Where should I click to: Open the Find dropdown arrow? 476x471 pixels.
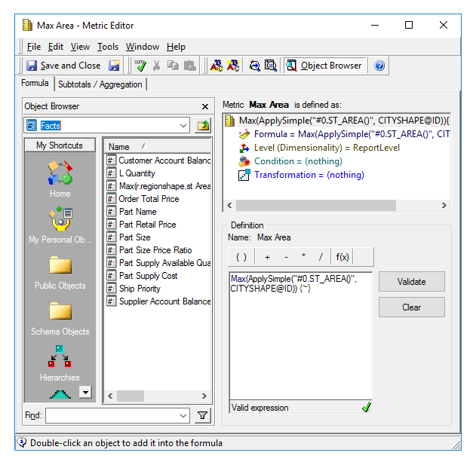click(183, 415)
